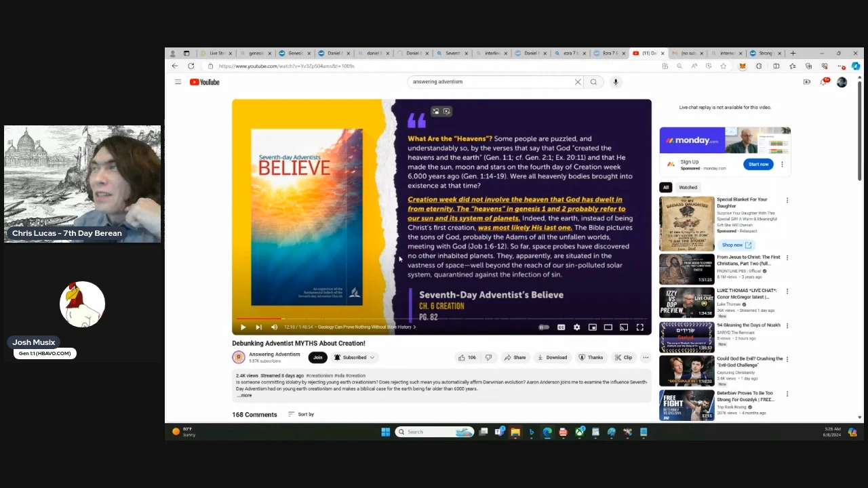Open chapter 'Geology Can Prove Nothing' expander
This screenshot has width=868, height=488.
367,327
